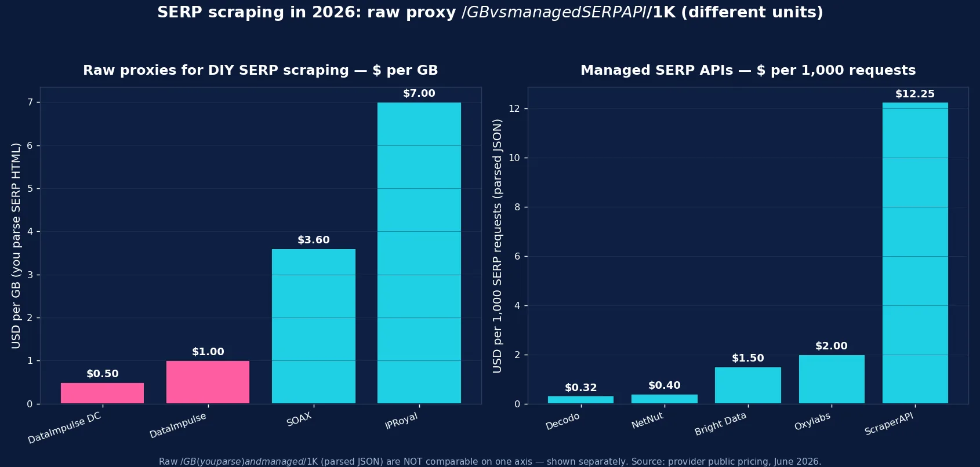
Task: Click the 'ScraperAPI' axis label
Action: tap(889, 424)
